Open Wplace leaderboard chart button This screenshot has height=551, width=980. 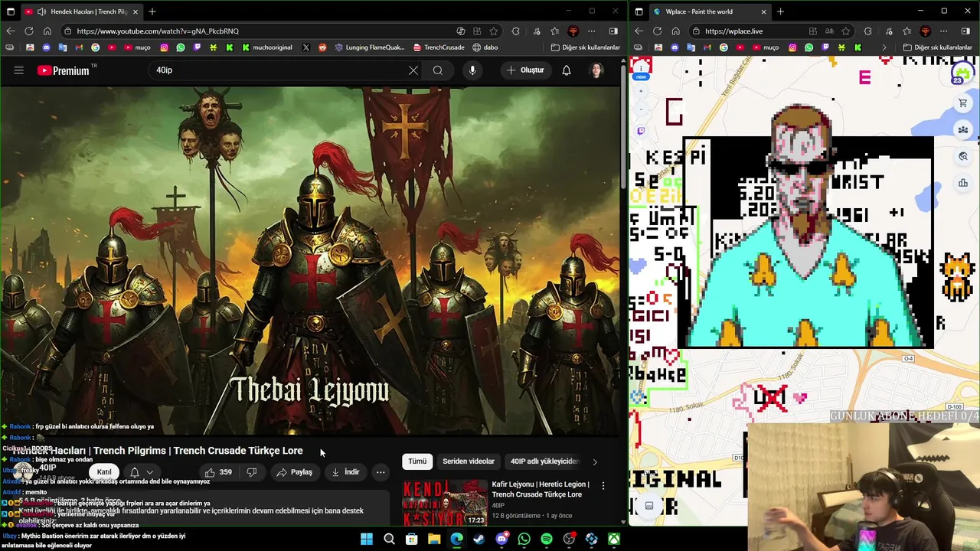coord(962,183)
